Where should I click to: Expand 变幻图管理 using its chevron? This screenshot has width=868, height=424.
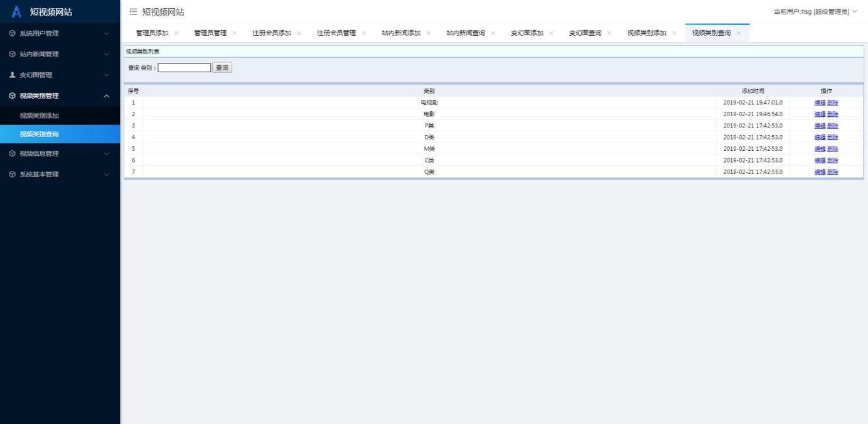tap(106, 75)
